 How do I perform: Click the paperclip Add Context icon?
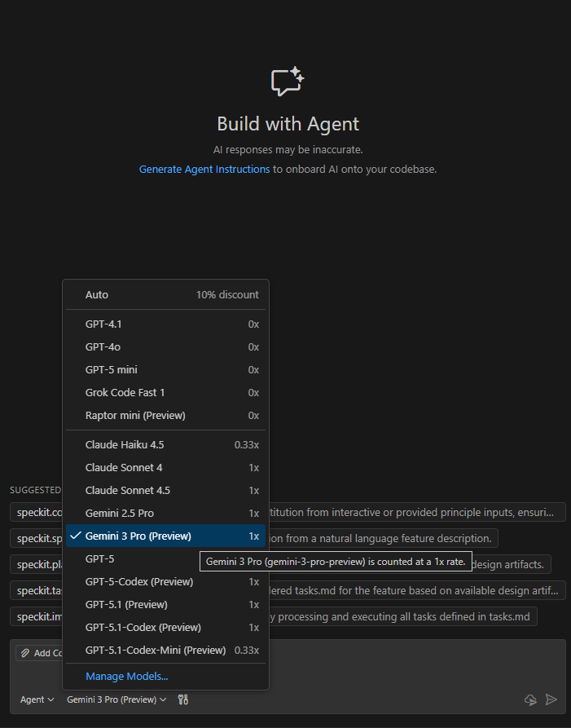(x=25, y=653)
